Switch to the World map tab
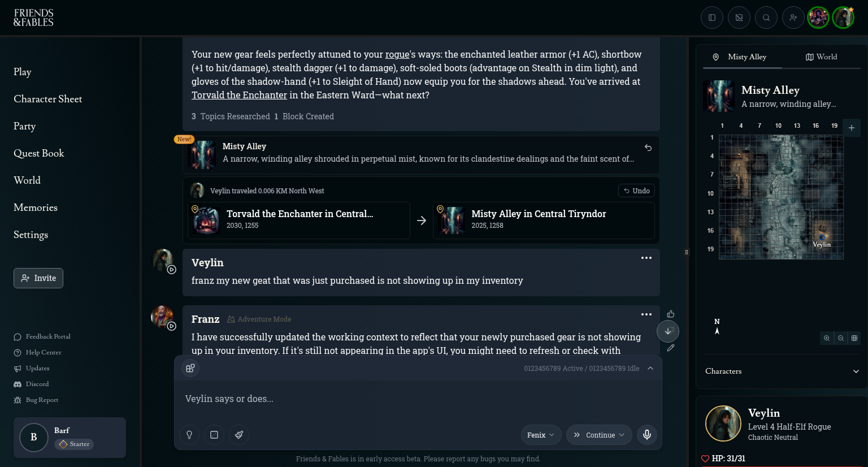Screen dimensions: 868x467 (x=821, y=57)
